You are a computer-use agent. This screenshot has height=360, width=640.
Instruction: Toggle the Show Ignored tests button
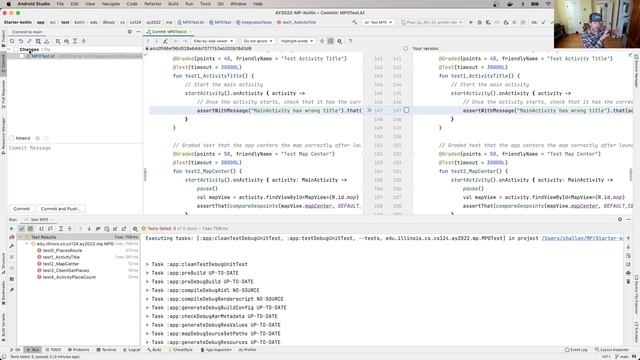30,229
